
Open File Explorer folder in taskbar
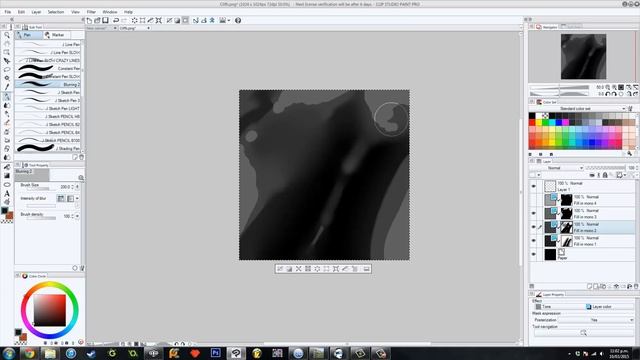(50, 353)
